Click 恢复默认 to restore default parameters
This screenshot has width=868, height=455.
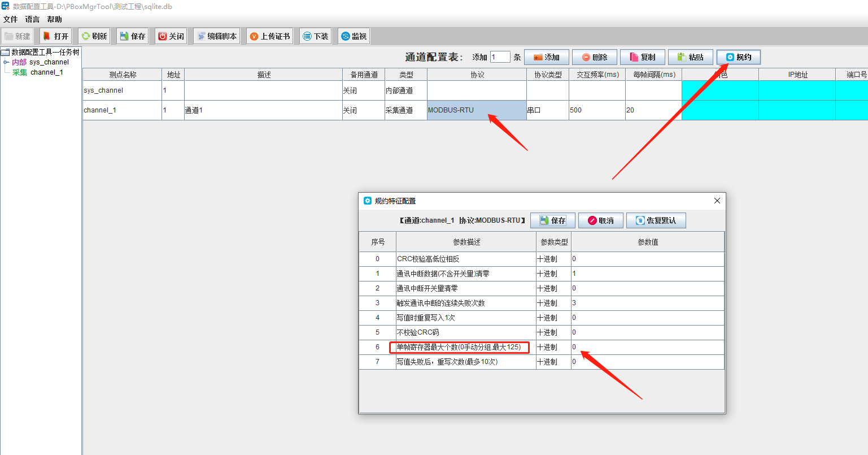pos(656,220)
